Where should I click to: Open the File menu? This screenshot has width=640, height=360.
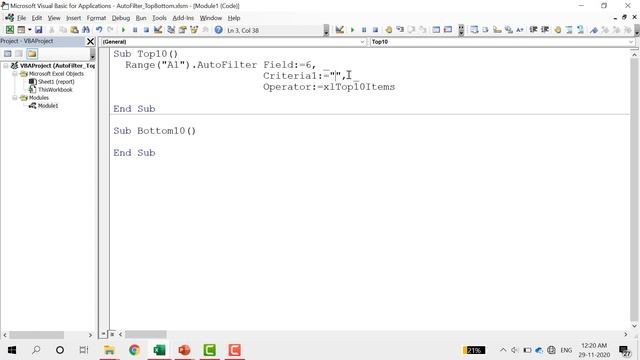[x=21, y=18]
